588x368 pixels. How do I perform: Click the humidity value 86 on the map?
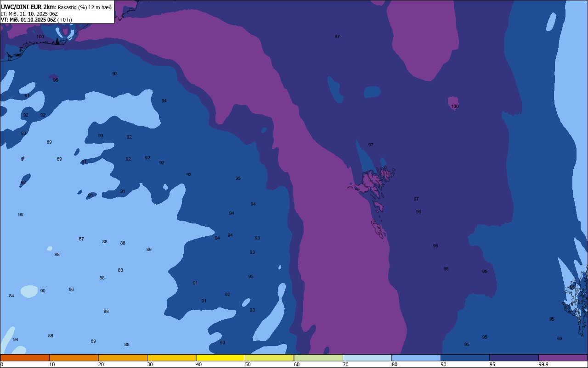click(x=71, y=290)
